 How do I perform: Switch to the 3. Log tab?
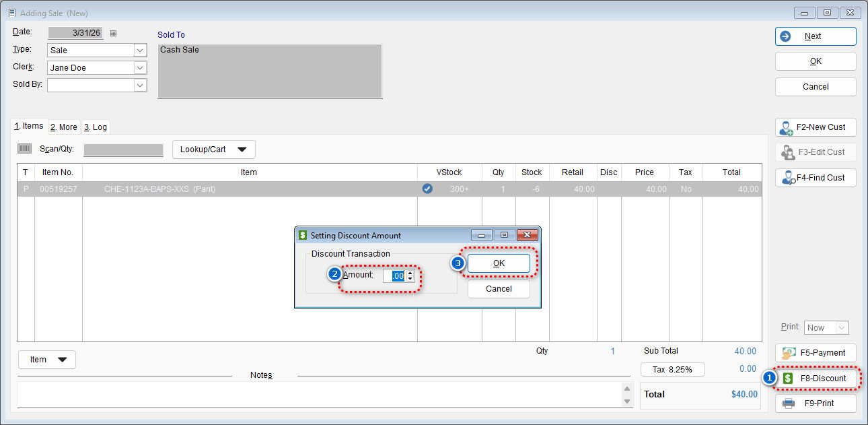(95, 127)
